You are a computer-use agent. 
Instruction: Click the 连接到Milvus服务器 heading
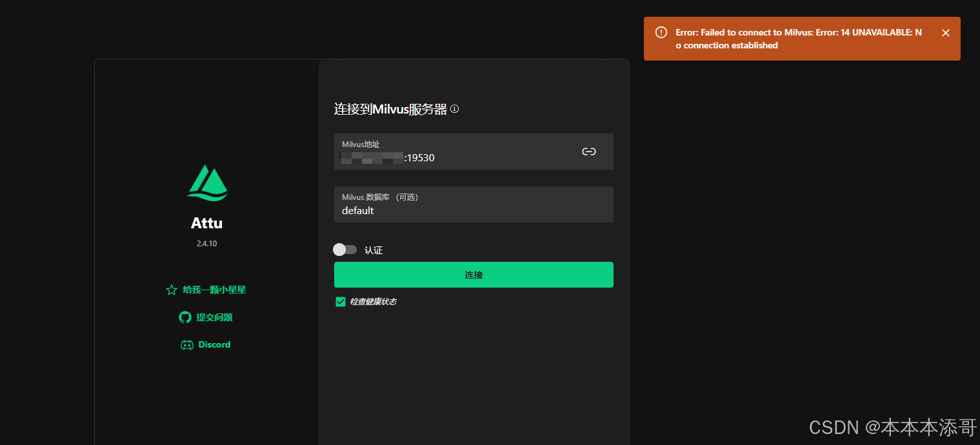point(390,109)
